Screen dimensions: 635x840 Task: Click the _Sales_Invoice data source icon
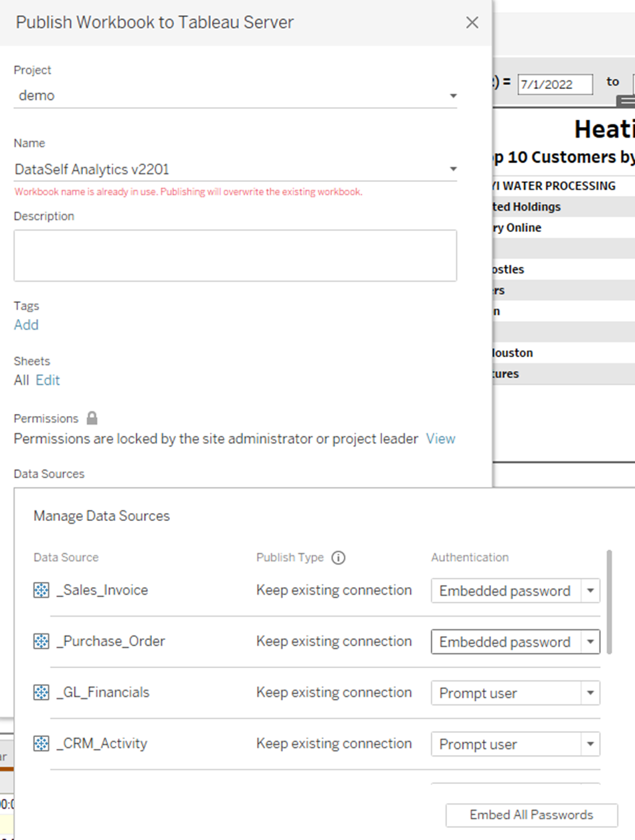point(40,590)
